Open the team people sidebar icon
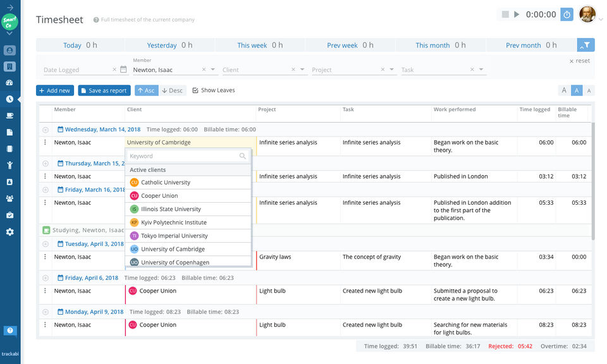The height and width of the screenshot is (364, 607). coord(9,198)
